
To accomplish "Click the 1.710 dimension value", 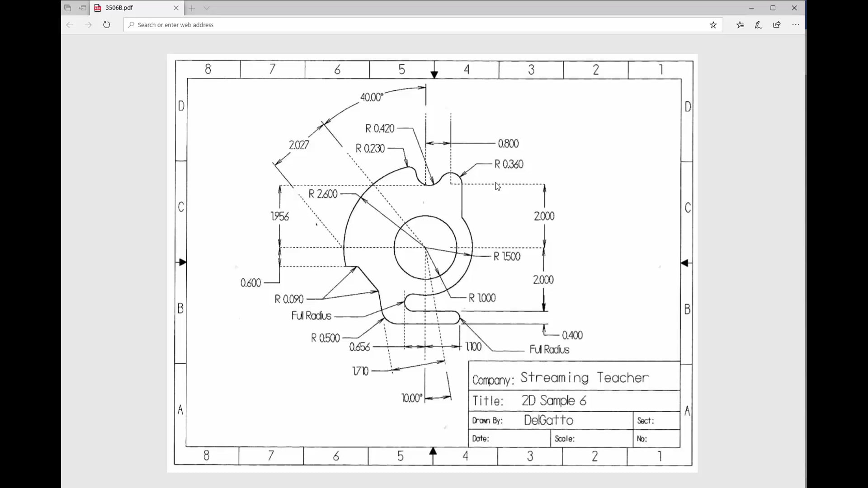I will 360,371.
